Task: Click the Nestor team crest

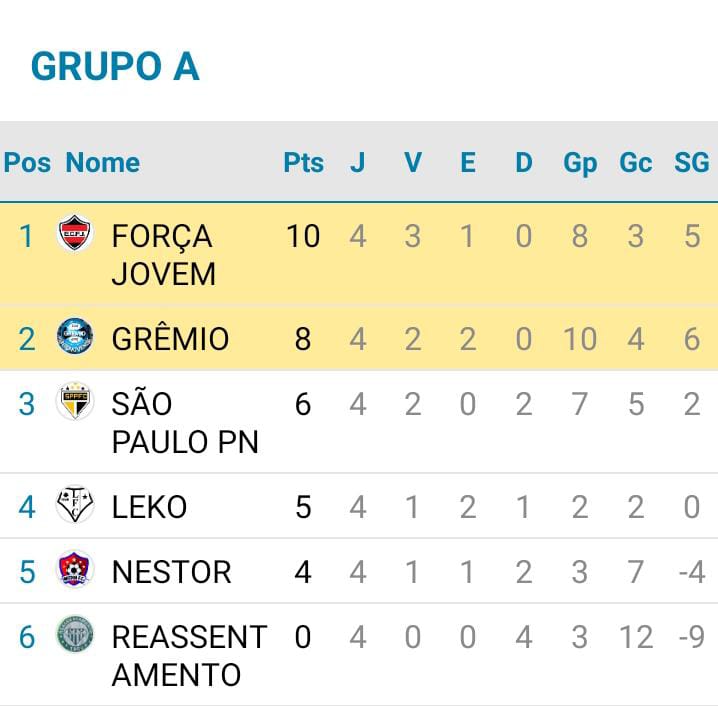Action: [x=75, y=570]
